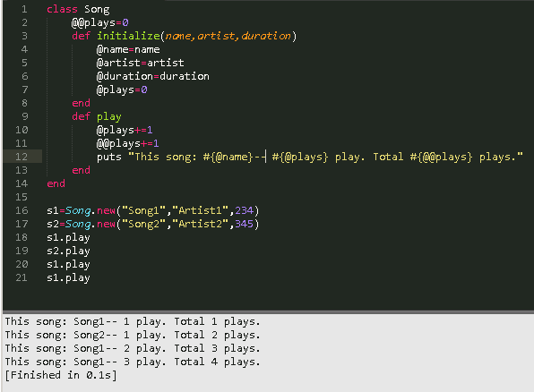Click the '@artist=artist' assignment line

tap(141, 63)
